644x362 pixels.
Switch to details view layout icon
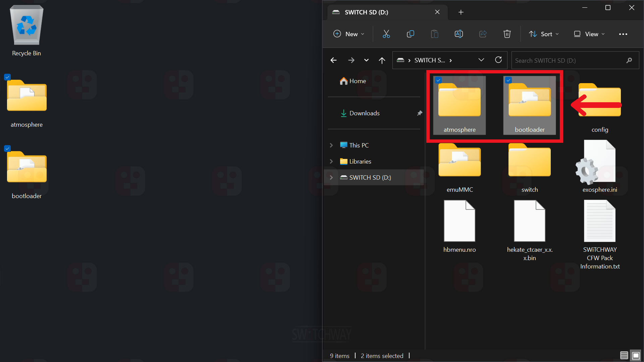(x=624, y=355)
